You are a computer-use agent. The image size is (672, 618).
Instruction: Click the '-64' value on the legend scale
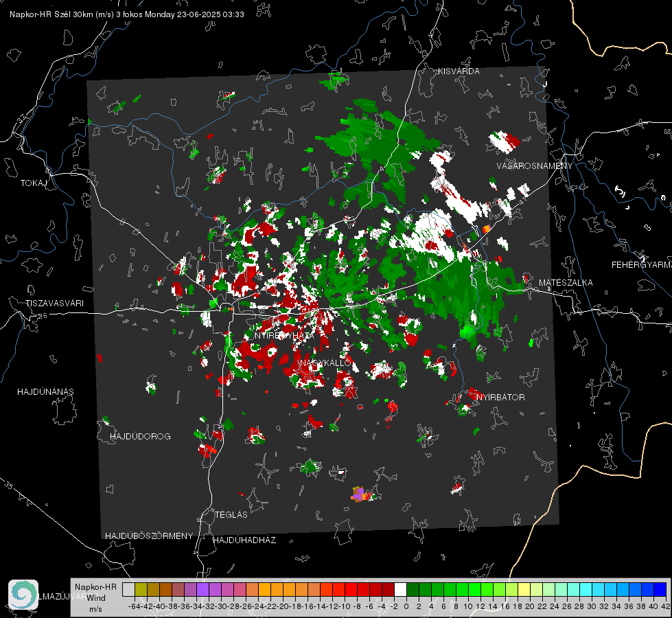pyautogui.click(x=134, y=606)
